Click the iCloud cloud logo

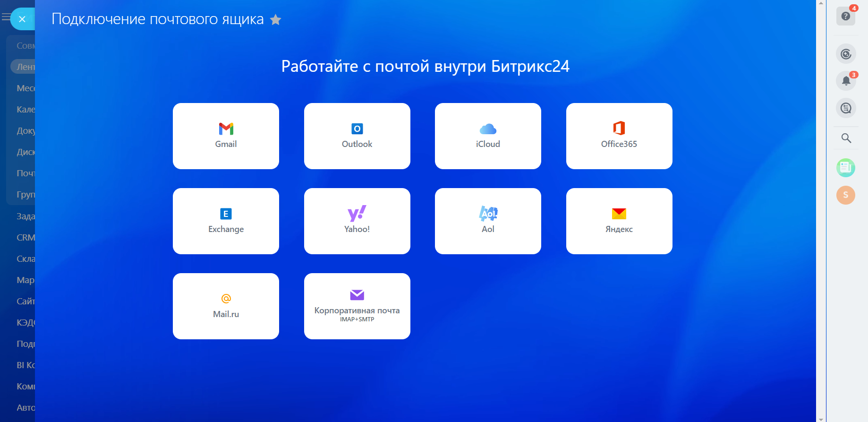click(488, 129)
